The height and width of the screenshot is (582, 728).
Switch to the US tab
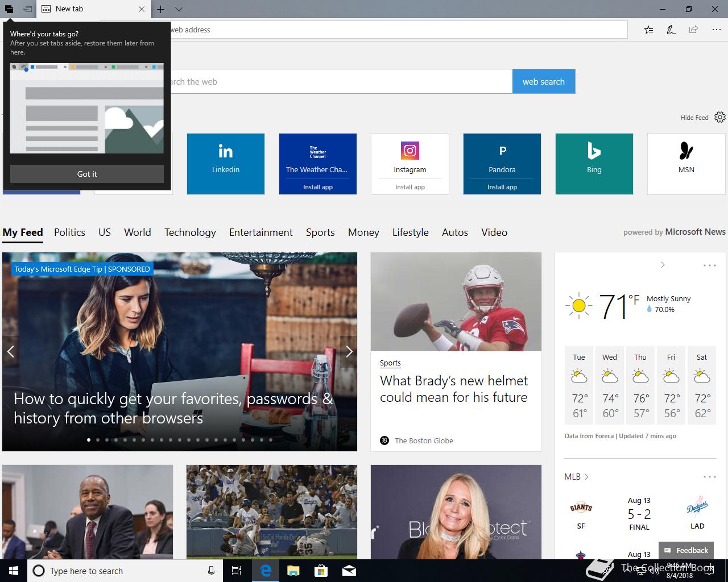(x=105, y=232)
